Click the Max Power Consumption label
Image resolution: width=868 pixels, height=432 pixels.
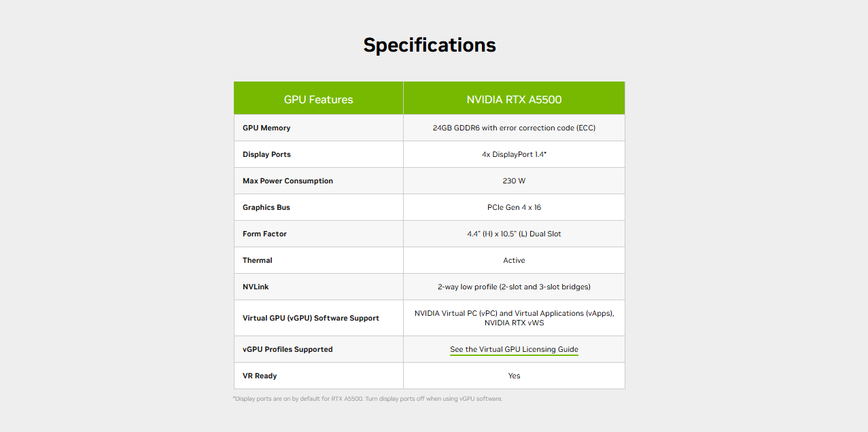coord(288,181)
